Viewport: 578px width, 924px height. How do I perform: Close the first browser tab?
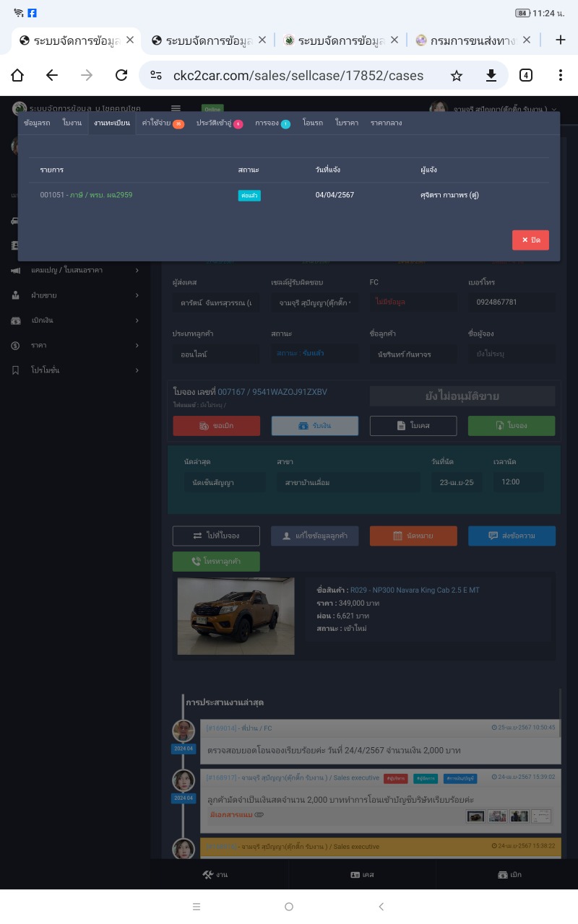(130, 40)
